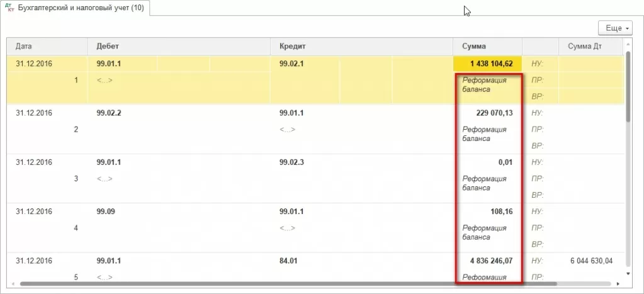Click the <...> credit subconto in row 2
Viewport: 644px width, 294px height.
pyautogui.click(x=288, y=129)
